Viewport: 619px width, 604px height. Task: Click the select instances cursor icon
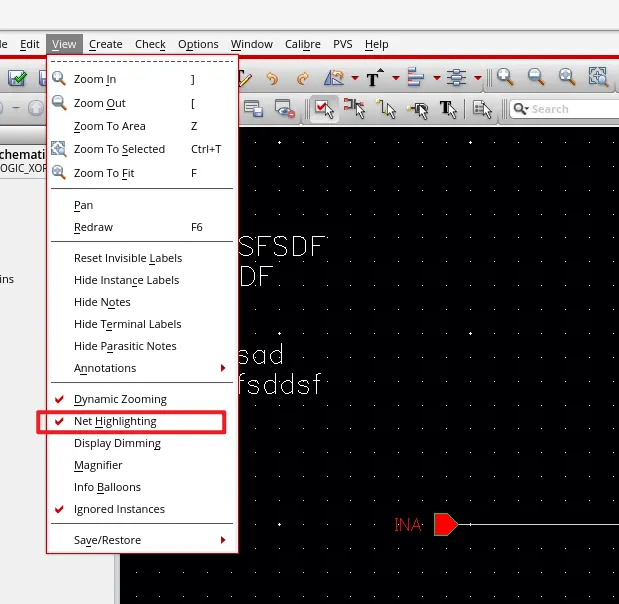click(x=355, y=109)
